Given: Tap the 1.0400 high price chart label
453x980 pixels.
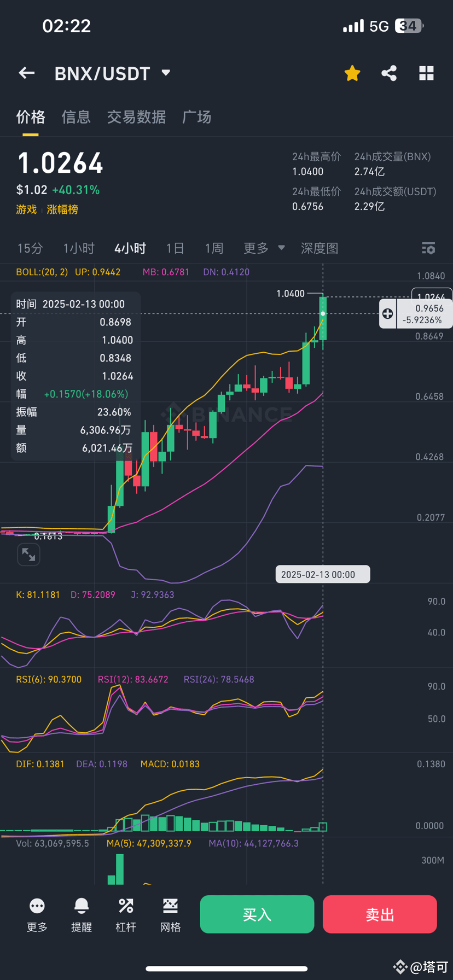Looking at the screenshot, I should (x=291, y=294).
